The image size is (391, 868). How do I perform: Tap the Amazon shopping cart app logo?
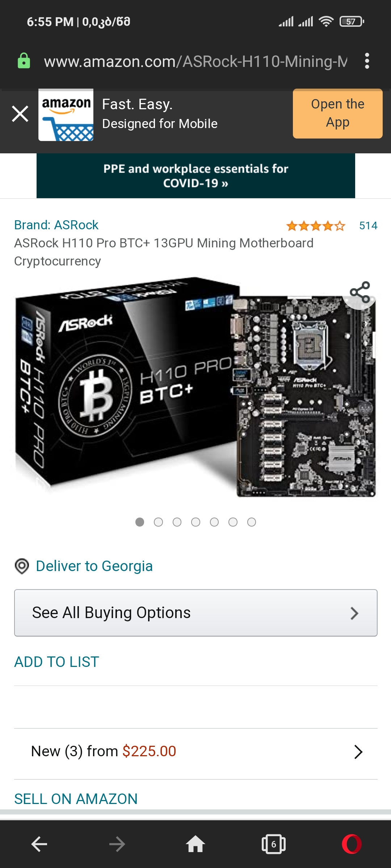[x=66, y=115]
